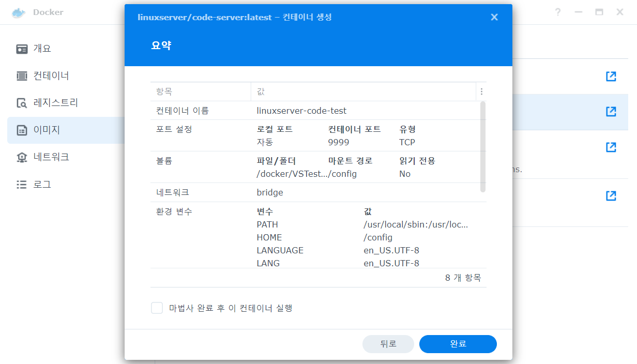Image resolution: width=637 pixels, height=364 pixels.
Task: Click the 포트 설정 row label
Action: 174,129
